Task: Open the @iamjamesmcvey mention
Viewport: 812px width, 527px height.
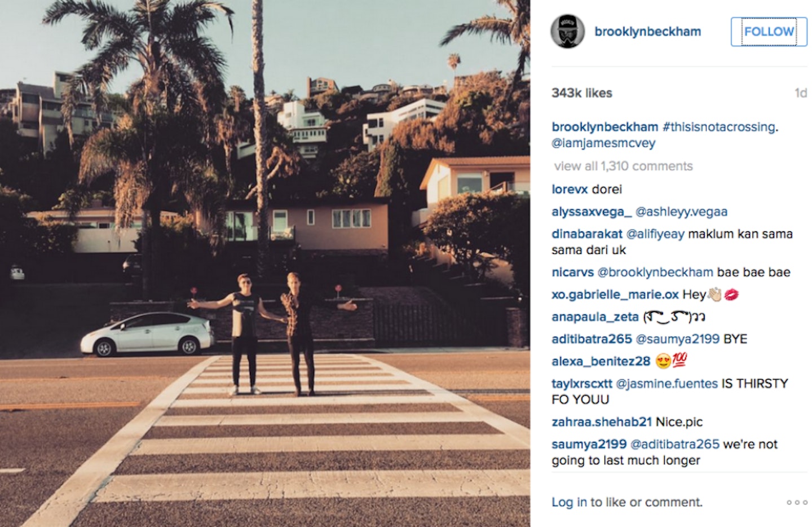Action: (x=603, y=143)
